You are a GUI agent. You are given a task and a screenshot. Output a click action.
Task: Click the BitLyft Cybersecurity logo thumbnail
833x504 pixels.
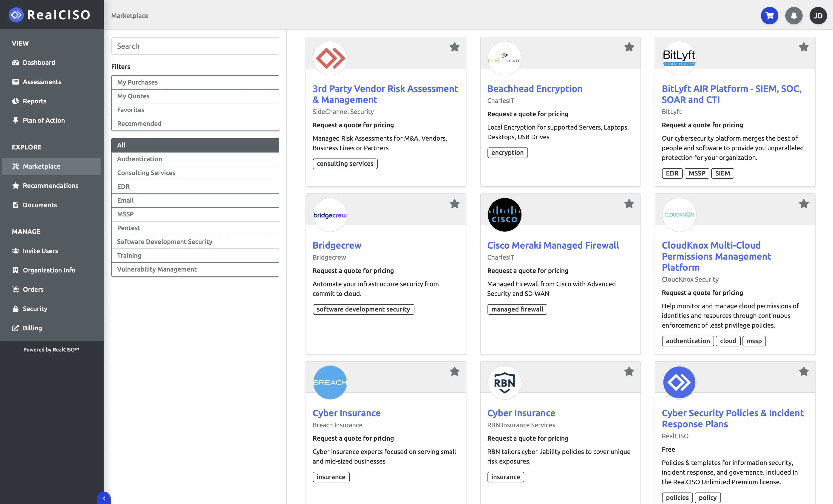click(x=679, y=58)
